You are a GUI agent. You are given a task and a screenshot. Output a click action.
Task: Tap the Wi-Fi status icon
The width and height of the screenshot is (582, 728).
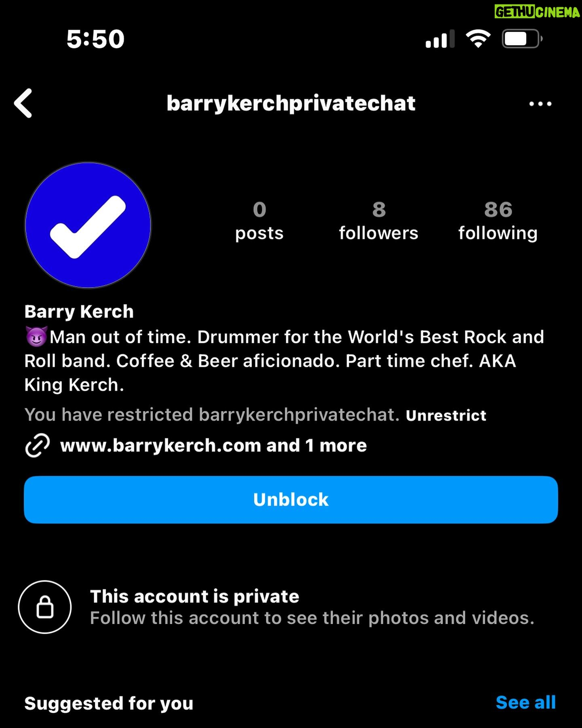pyautogui.click(x=478, y=39)
